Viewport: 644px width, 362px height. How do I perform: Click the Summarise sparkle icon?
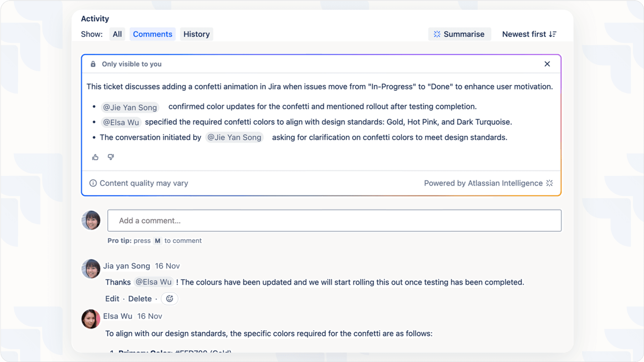[437, 34]
